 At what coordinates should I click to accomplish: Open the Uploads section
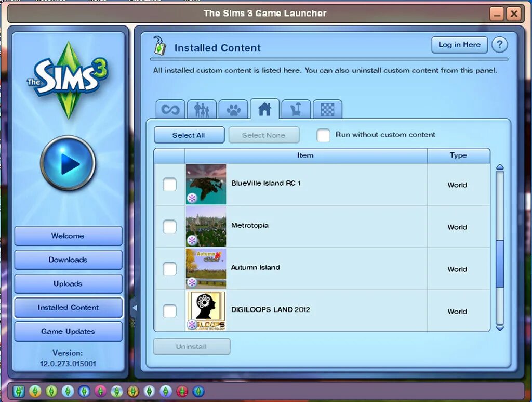pyautogui.click(x=68, y=283)
